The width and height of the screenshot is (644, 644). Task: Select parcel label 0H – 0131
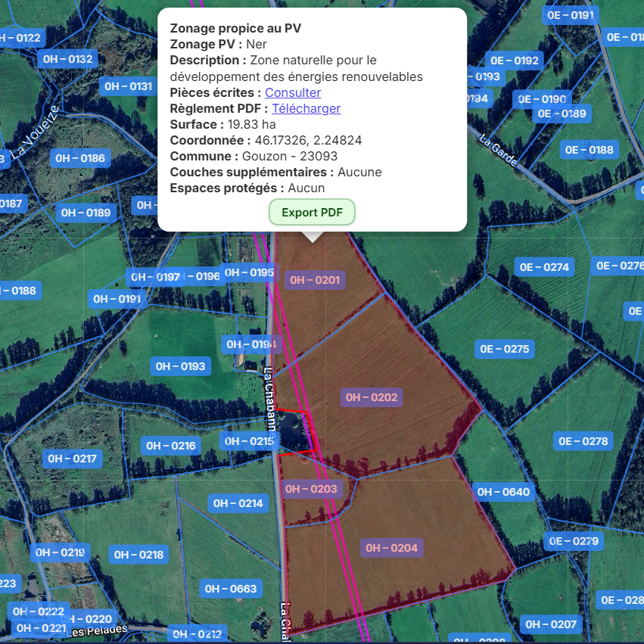pyautogui.click(x=128, y=86)
